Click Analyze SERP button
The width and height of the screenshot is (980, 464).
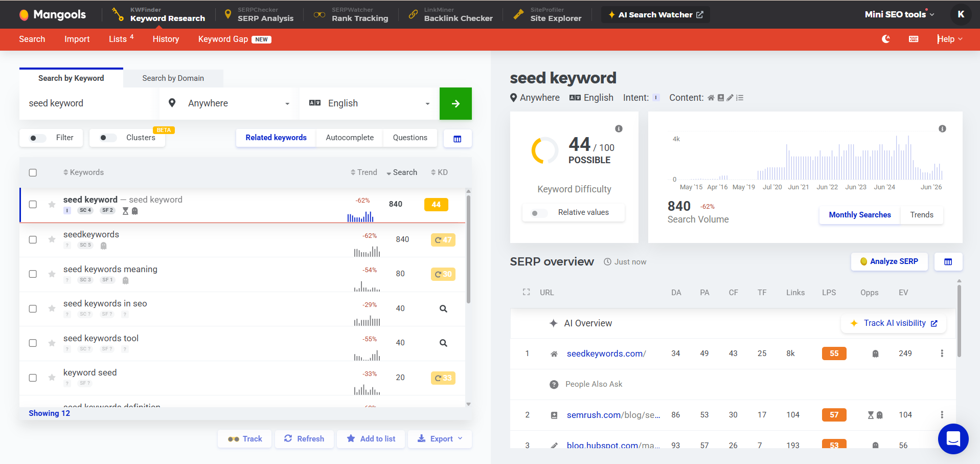coord(890,261)
